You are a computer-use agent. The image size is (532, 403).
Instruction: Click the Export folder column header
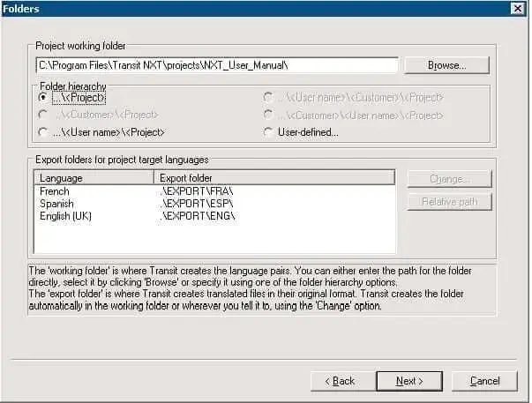point(273,177)
